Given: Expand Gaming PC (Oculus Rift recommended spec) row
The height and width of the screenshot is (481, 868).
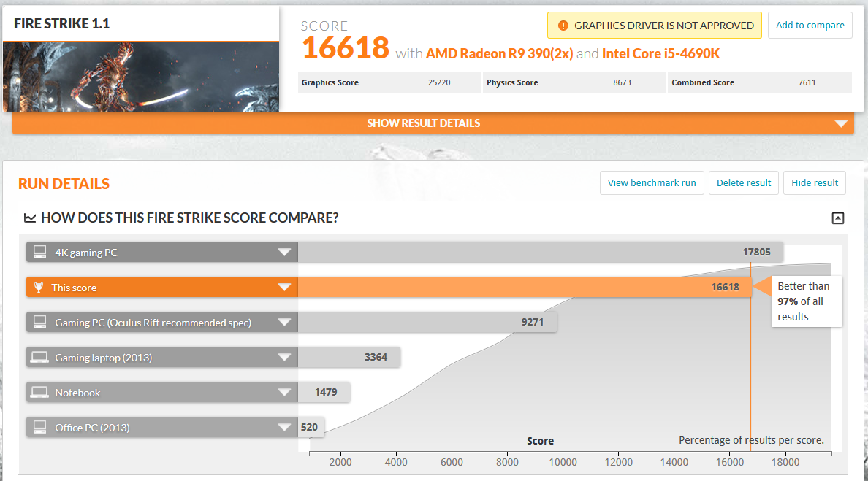Looking at the screenshot, I should click(x=284, y=323).
